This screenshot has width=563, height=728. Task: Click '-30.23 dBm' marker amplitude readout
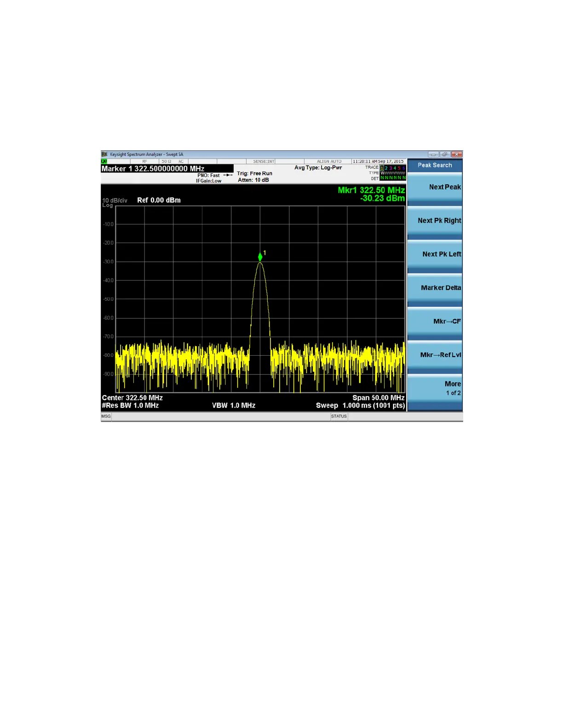coord(382,199)
